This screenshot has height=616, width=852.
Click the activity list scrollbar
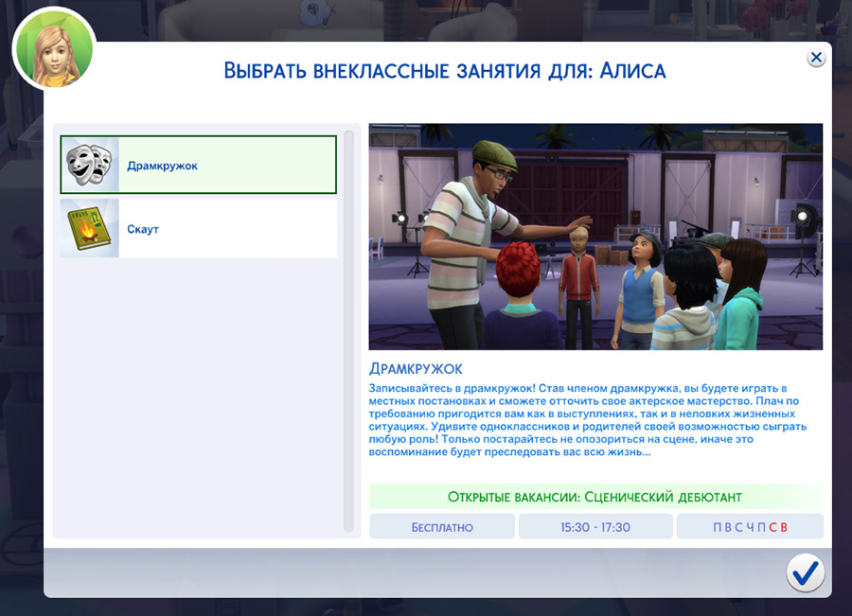point(348,331)
